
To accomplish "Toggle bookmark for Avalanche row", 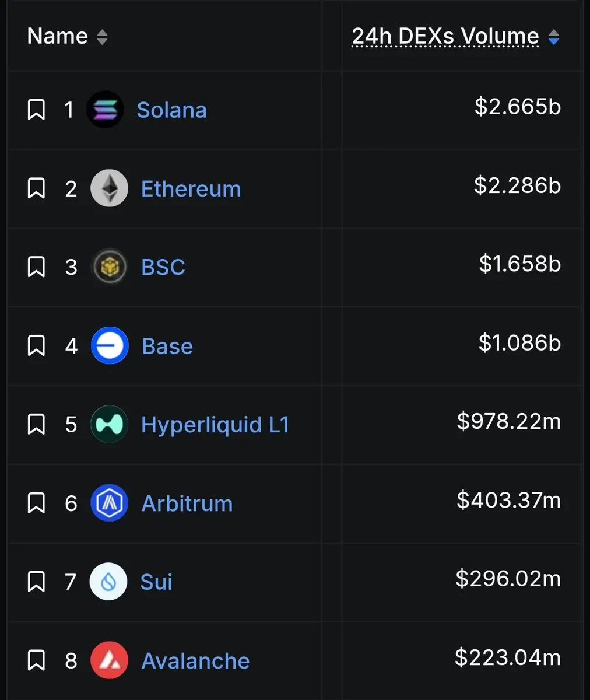I will [36, 660].
